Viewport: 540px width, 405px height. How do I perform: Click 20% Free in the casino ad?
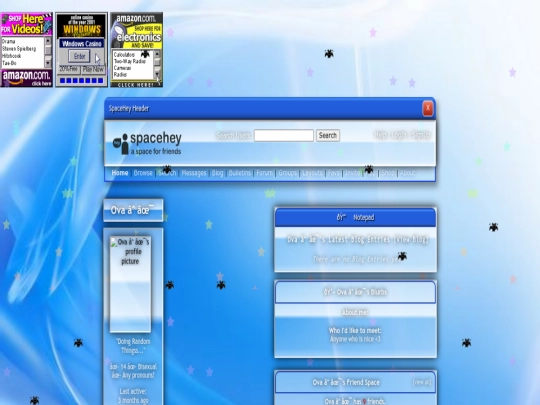click(69, 69)
